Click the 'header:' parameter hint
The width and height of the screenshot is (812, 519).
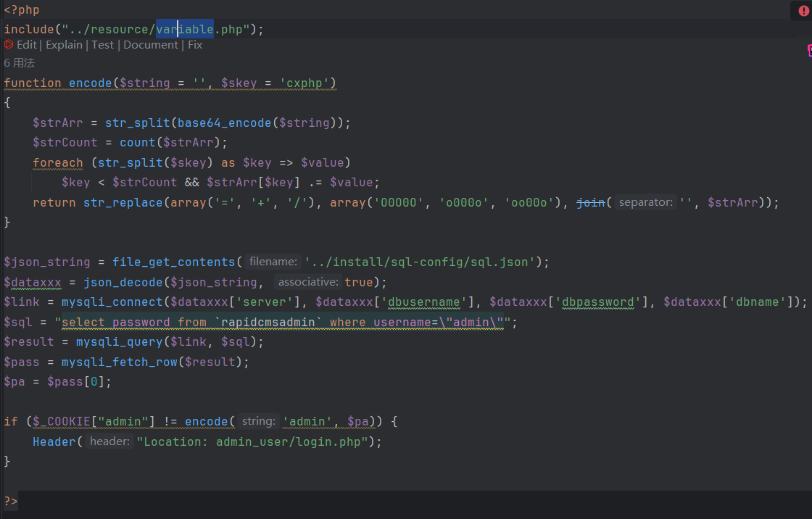111,441
